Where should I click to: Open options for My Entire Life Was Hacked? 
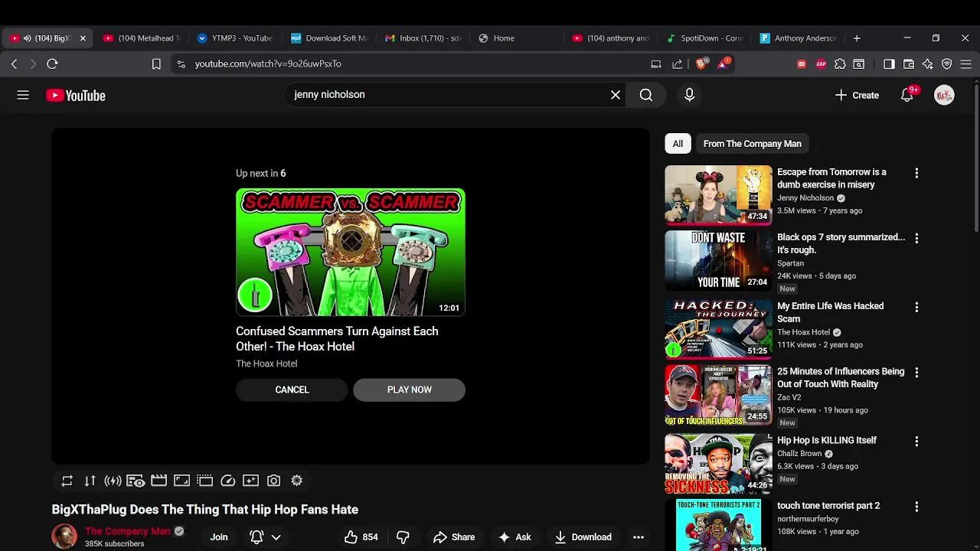tap(916, 308)
